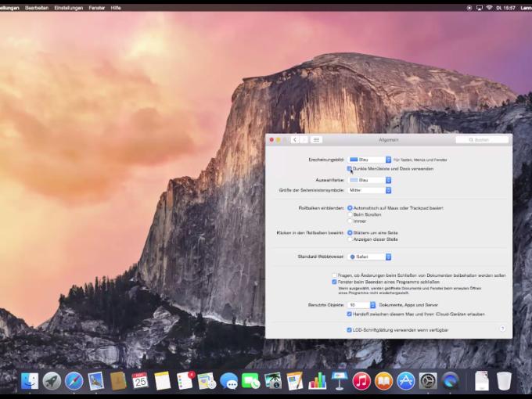532x399 pixels.
Task: Enable asking to keep changes when closing documents
Action: pos(334,275)
